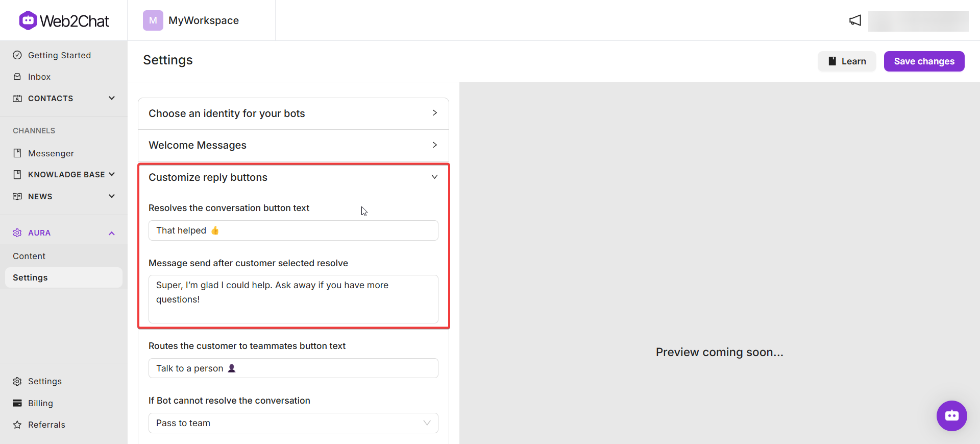
Task: Open the announcements megaphone icon
Action: pos(855,20)
